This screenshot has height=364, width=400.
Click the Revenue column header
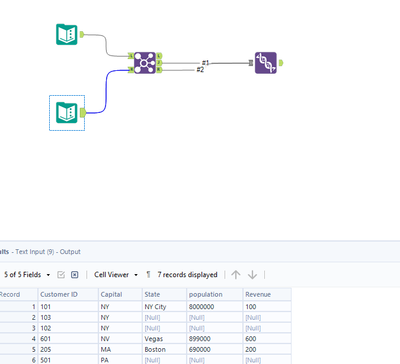coord(267,294)
